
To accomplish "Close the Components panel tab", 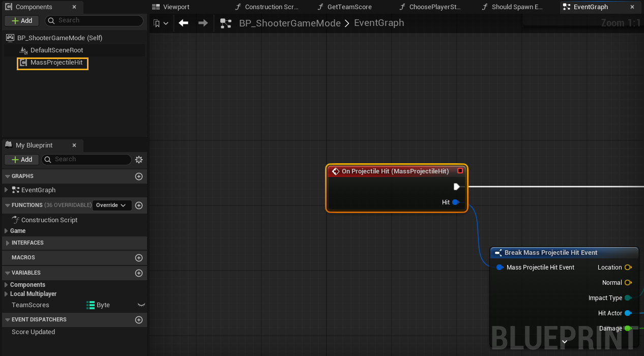I will point(74,7).
